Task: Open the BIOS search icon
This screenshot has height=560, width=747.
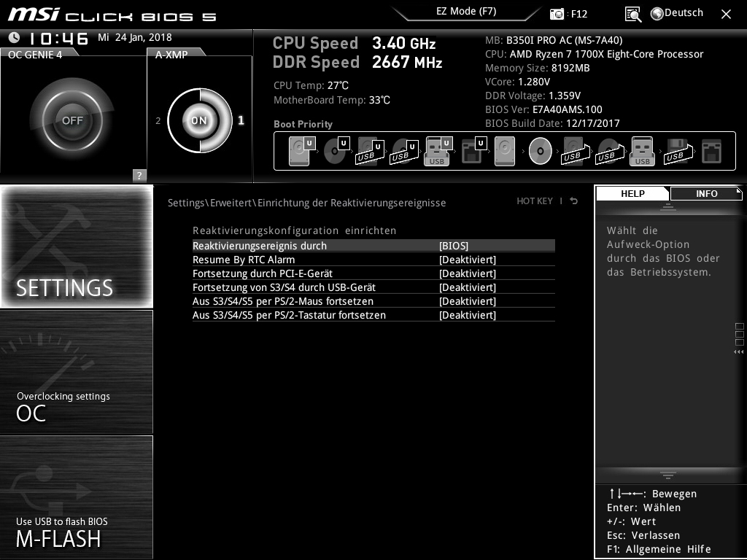Action: (x=633, y=15)
